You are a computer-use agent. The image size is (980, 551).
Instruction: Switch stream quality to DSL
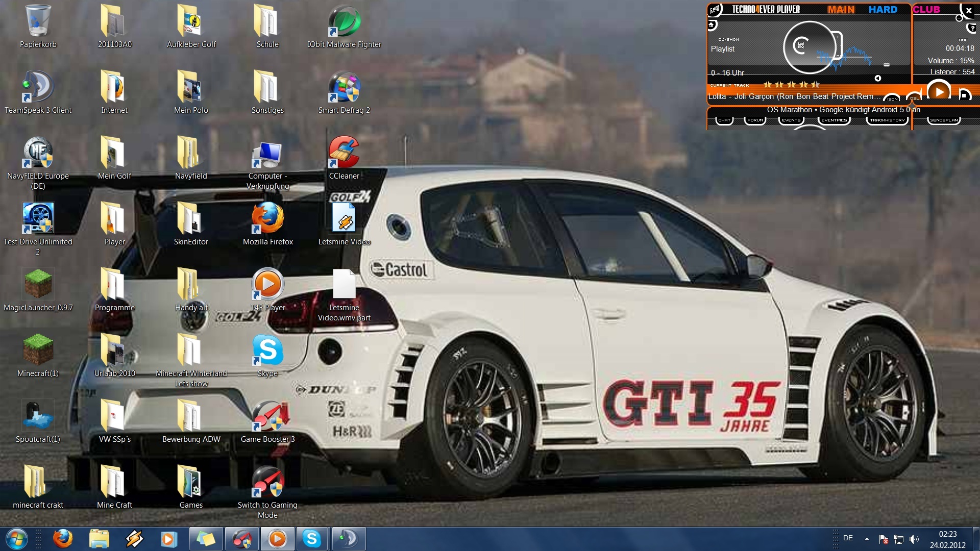coord(914,98)
